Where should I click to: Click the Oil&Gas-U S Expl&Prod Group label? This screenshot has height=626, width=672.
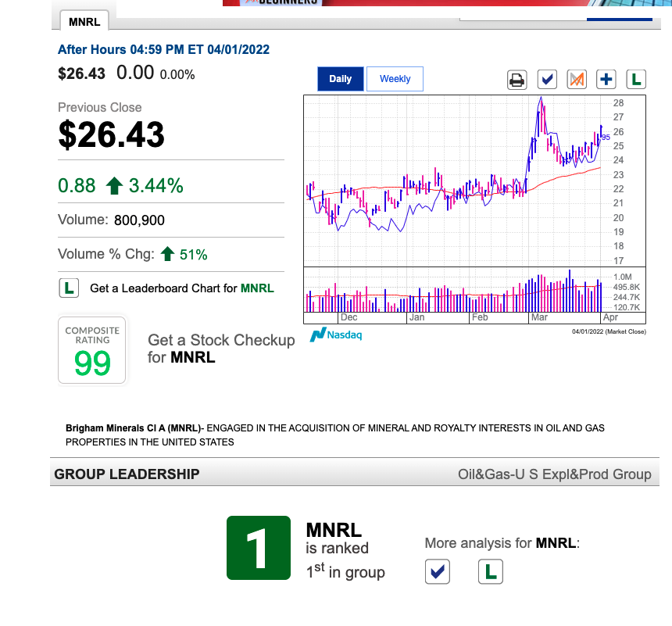pyautogui.click(x=555, y=474)
